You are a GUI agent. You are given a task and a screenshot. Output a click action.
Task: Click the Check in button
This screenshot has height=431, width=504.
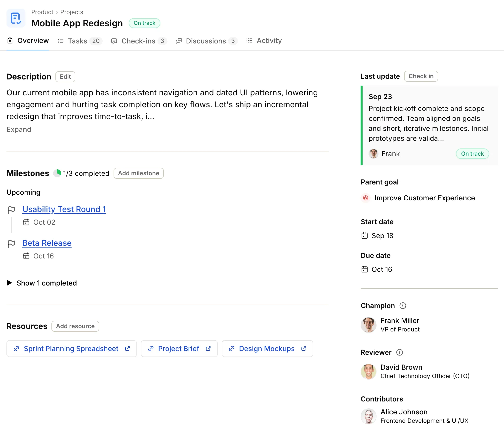point(421,76)
